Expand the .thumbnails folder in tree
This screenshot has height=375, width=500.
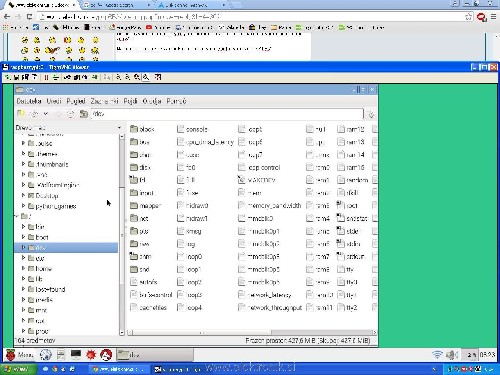pyautogui.click(x=23, y=164)
